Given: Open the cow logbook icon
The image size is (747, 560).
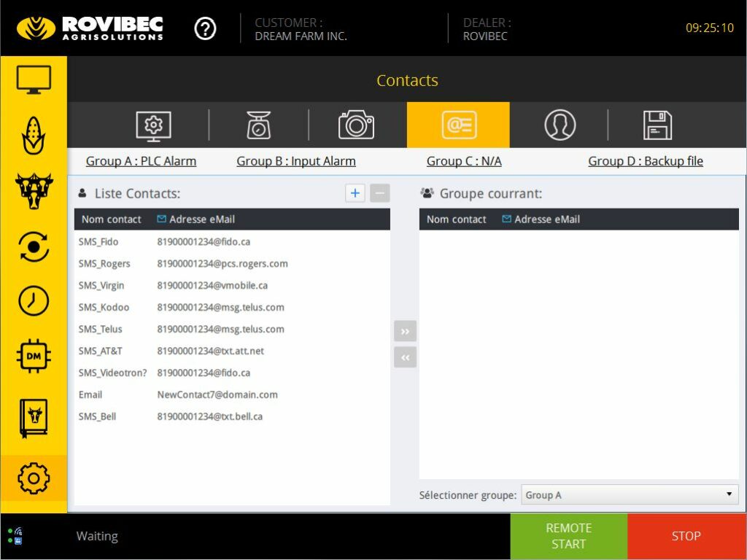Looking at the screenshot, I should (34, 418).
